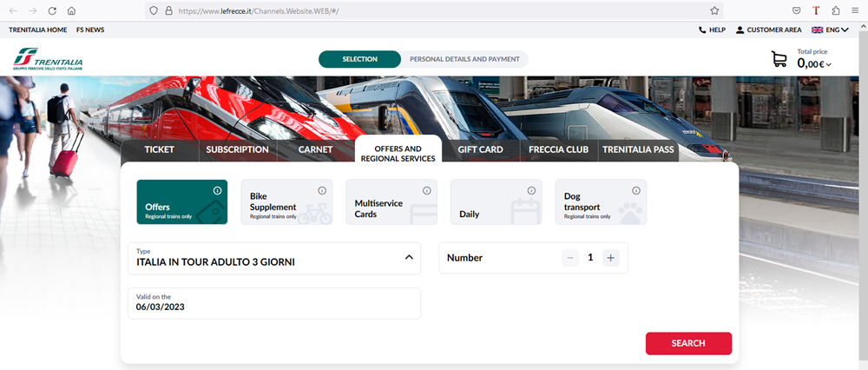This screenshot has height=370, width=868.
Task: Show info for Bike Supplement card
Action: point(322,190)
